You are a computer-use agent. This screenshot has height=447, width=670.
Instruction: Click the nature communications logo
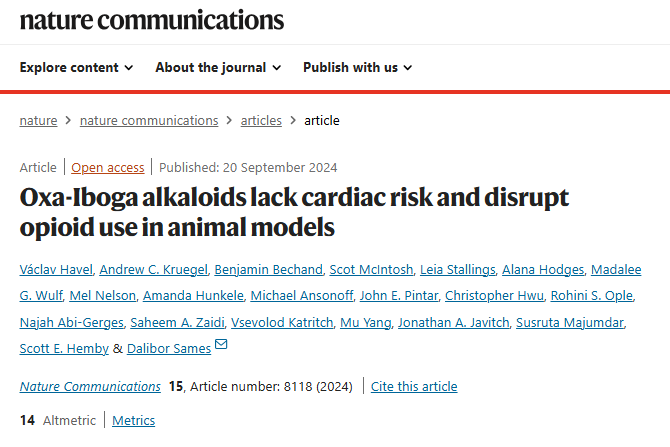(152, 20)
